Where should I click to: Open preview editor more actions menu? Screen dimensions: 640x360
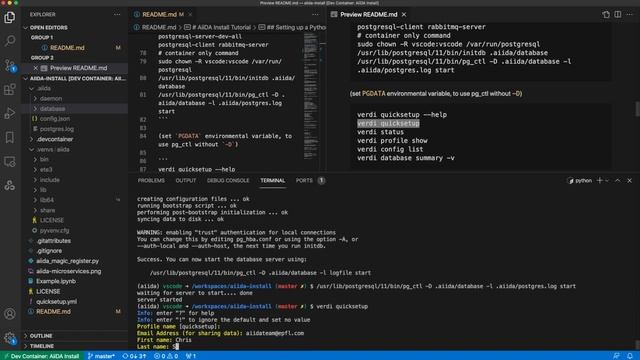pos(629,14)
